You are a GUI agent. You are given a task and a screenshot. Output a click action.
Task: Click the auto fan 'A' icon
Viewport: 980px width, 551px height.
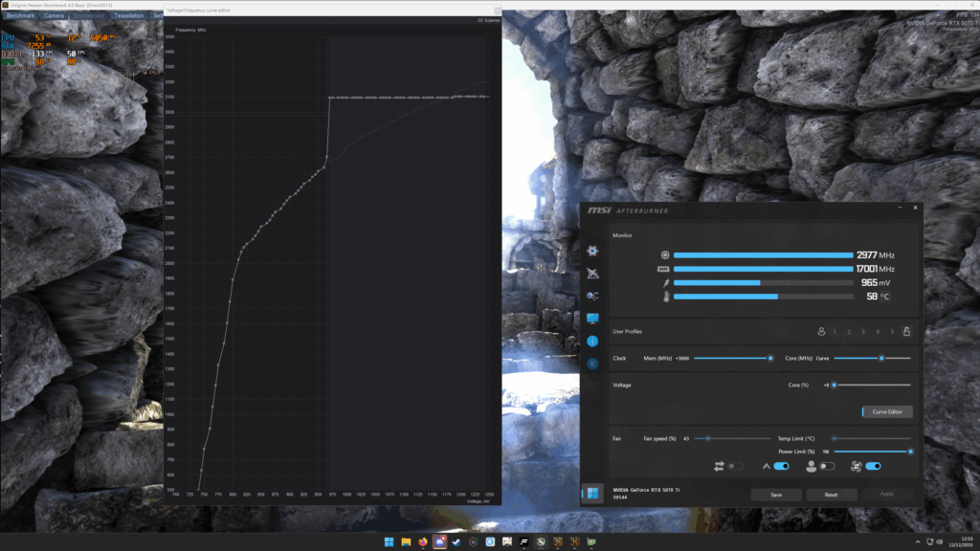click(767, 466)
